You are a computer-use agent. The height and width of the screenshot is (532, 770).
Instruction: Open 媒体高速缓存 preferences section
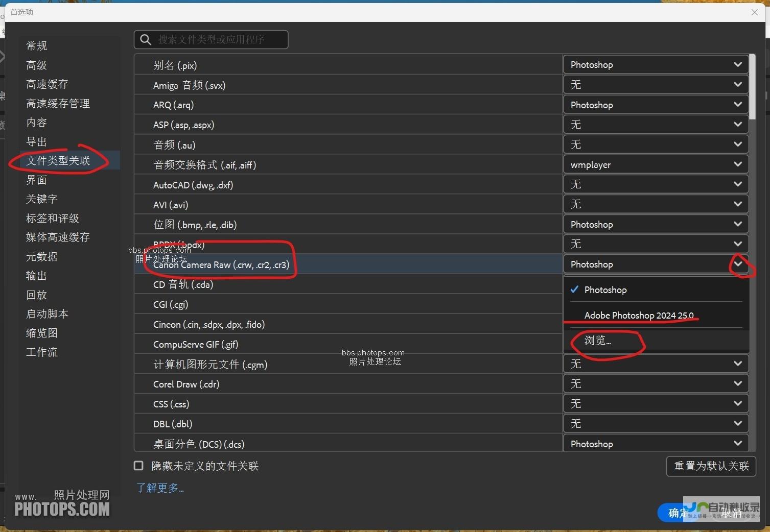coord(58,237)
